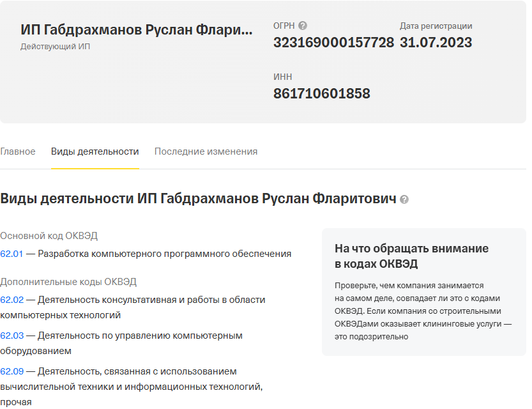Click the ОГРН number 323169000157728

pyautogui.click(x=333, y=43)
